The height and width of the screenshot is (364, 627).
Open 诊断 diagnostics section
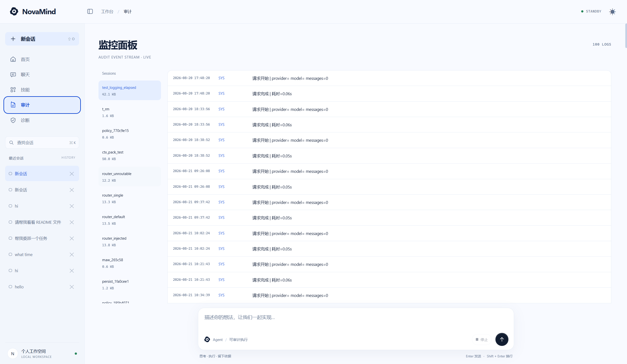(x=42, y=120)
